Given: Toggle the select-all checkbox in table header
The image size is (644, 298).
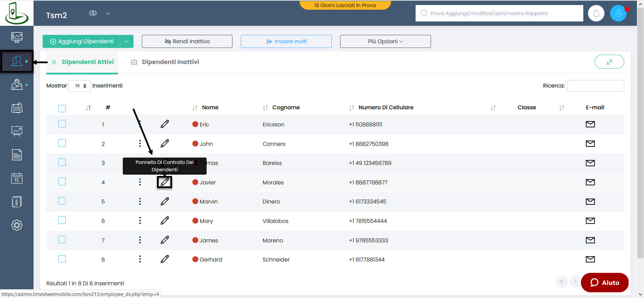Looking at the screenshot, I should (x=62, y=108).
